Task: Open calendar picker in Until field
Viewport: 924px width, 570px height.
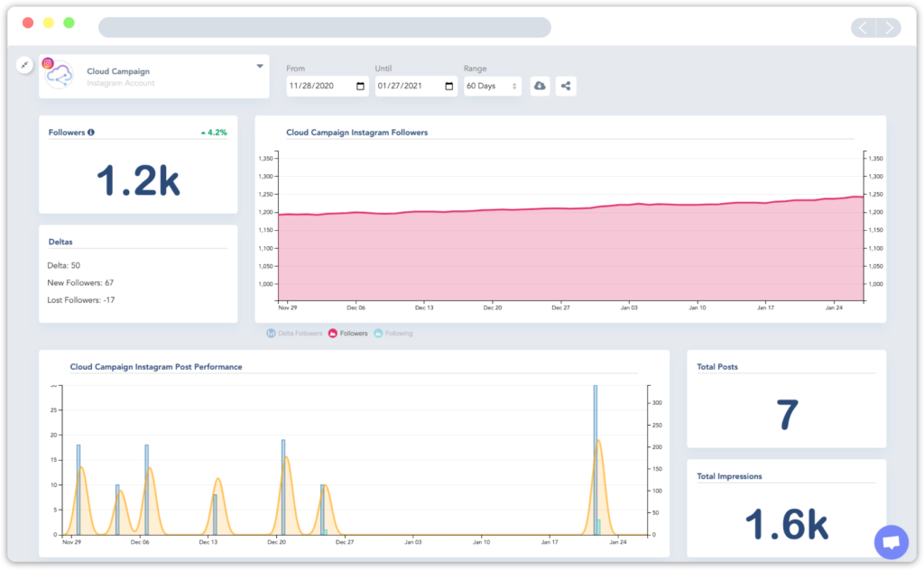Action: 449,87
